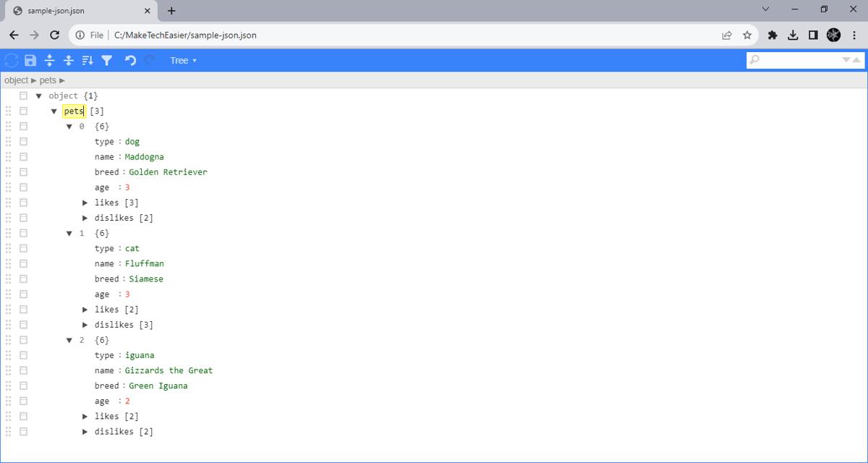
Task: Open the Chrome three-dot menu
Action: (x=854, y=34)
